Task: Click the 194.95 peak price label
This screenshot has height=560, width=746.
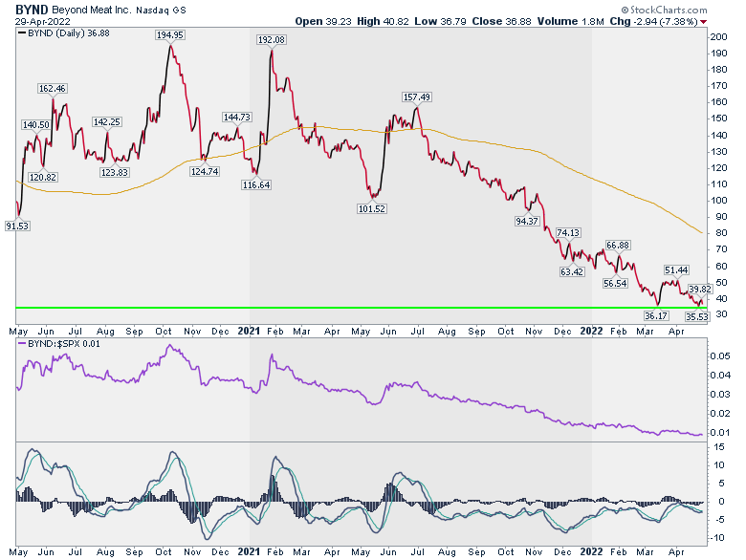Action: 170,34
